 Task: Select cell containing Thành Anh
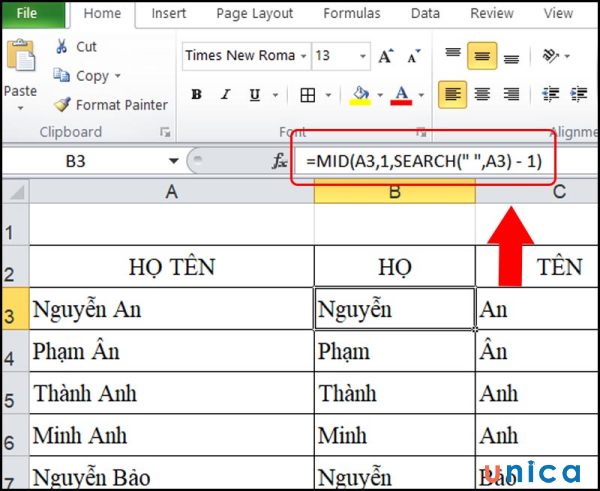tap(171, 393)
